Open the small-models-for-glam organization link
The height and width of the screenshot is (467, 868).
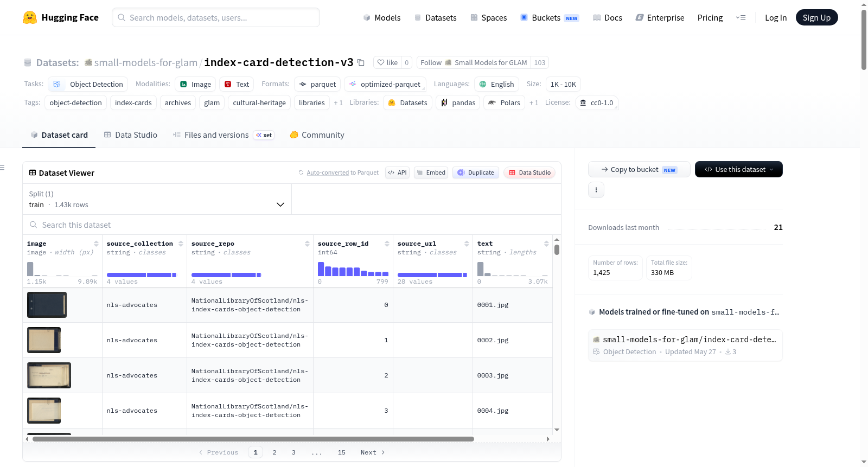click(x=146, y=62)
